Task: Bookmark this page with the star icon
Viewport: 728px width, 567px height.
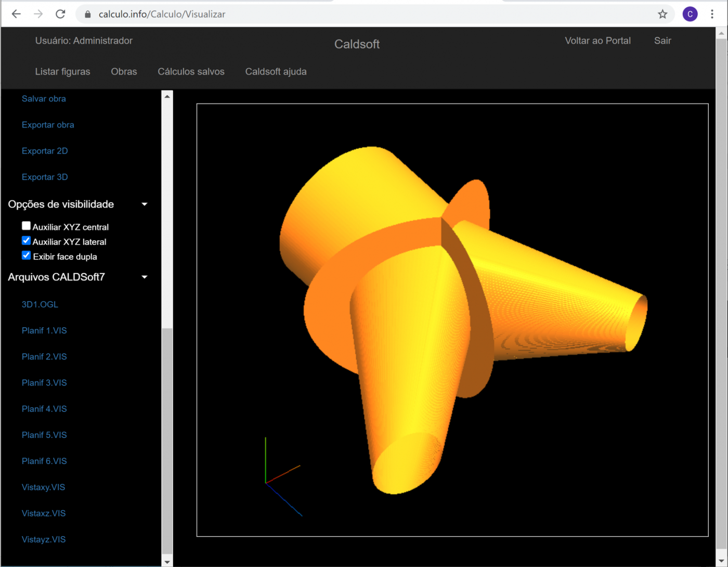Action: (662, 14)
